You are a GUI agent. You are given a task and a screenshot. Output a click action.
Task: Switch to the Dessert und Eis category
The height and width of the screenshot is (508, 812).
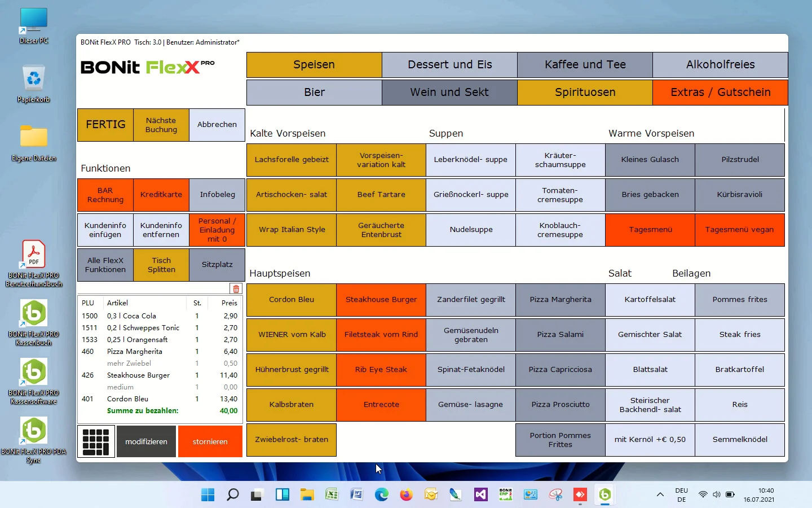click(x=449, y=65)
